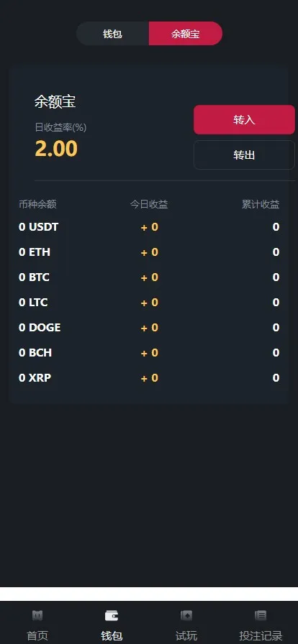
Task: Click the 2.00 daily yield rate value
Action: [56, 149]
